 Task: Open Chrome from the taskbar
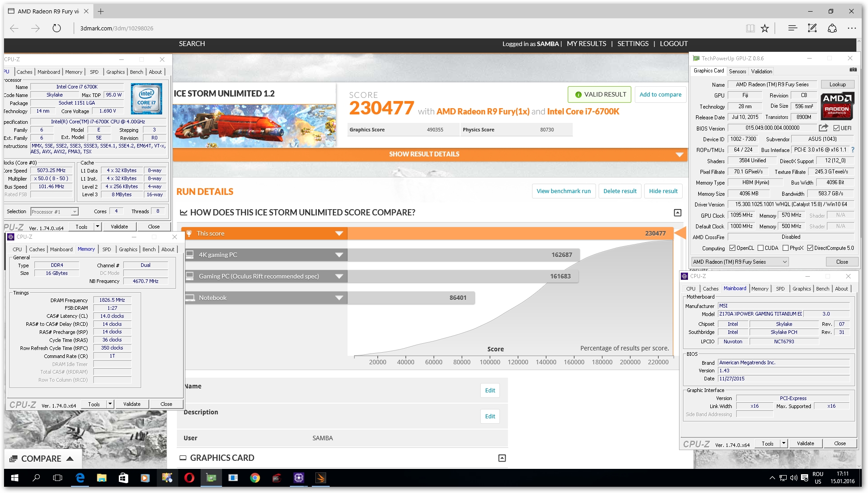coord(255,478)
